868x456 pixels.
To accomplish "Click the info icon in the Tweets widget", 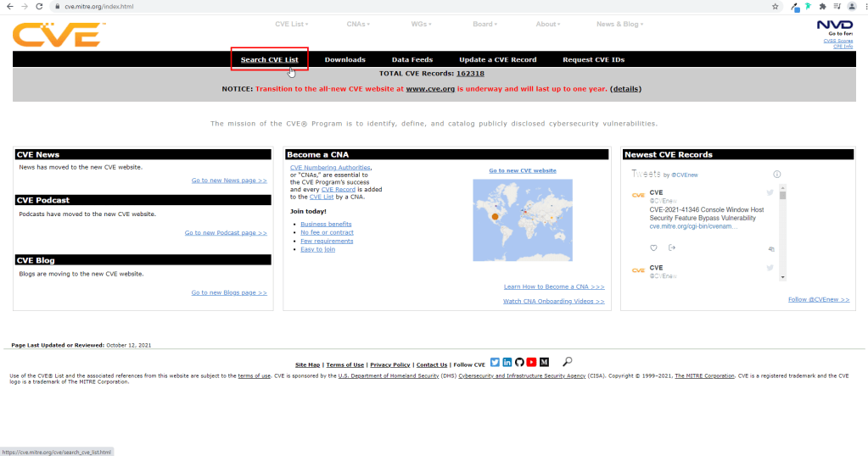I will (x=776, y=174).
